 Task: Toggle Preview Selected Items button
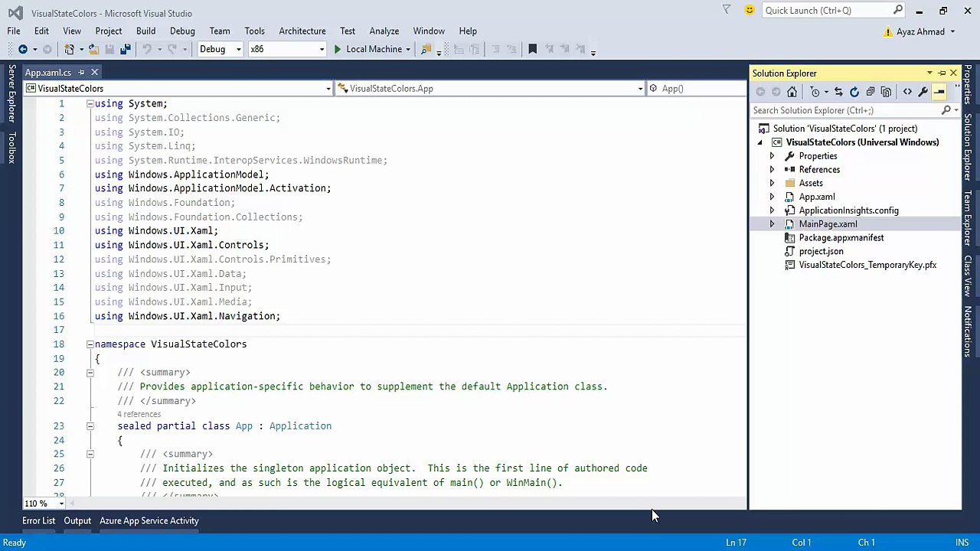(x=939, y=92)
